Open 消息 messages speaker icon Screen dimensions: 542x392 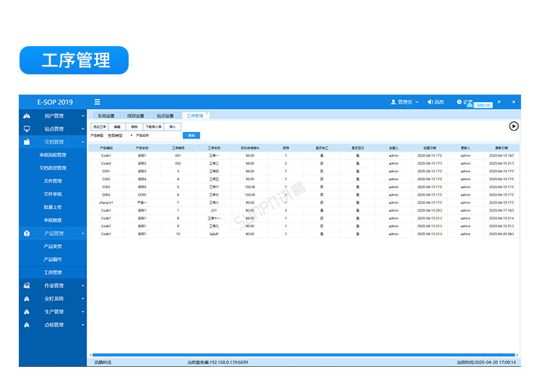coord(430,102)
